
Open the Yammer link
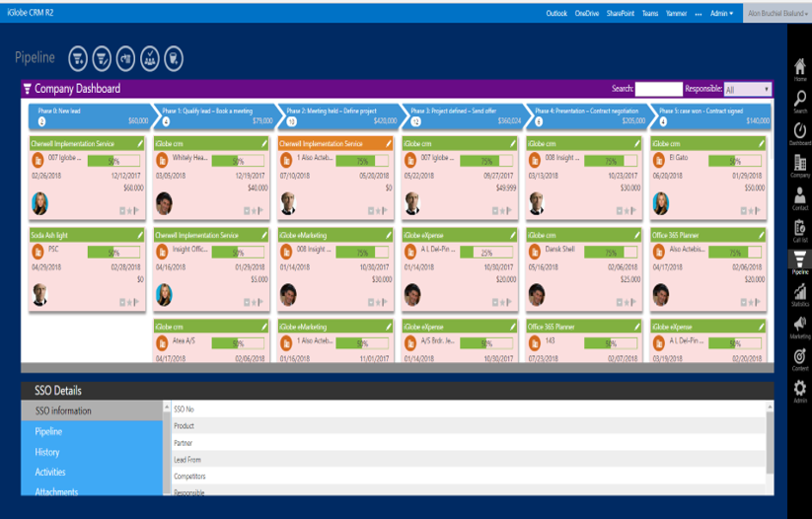[676, 14]
